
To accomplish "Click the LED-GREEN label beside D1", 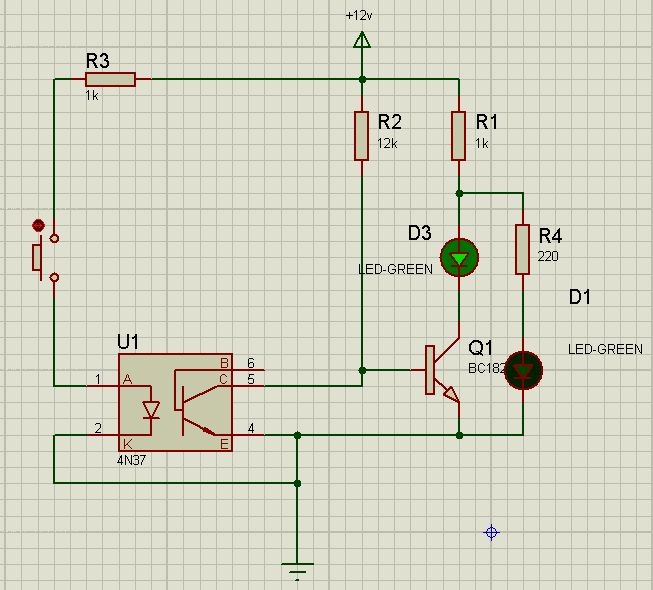I will click(604, 349).
